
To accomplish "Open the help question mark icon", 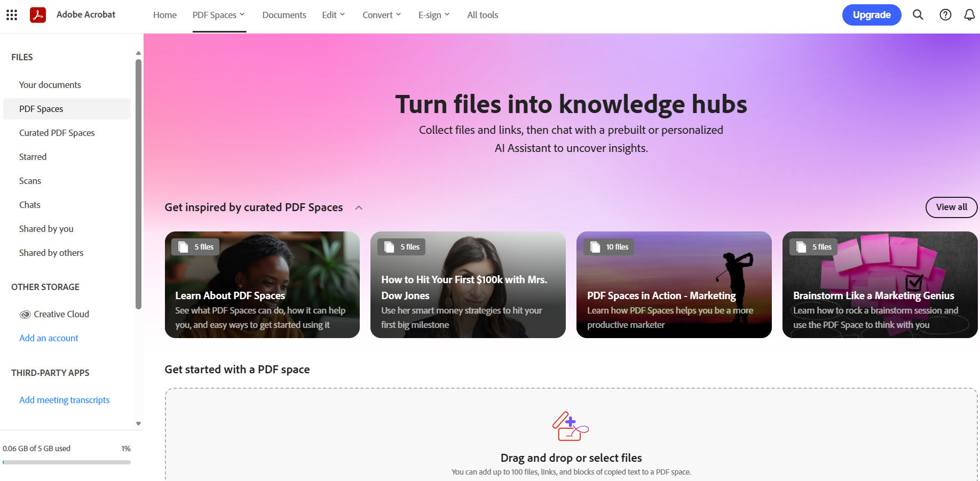I will pyautogui.click(x=945, y=15).
